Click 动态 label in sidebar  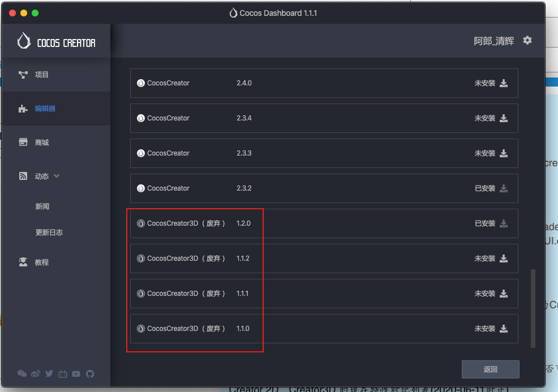pyautogui.click(x=42, y=176)
